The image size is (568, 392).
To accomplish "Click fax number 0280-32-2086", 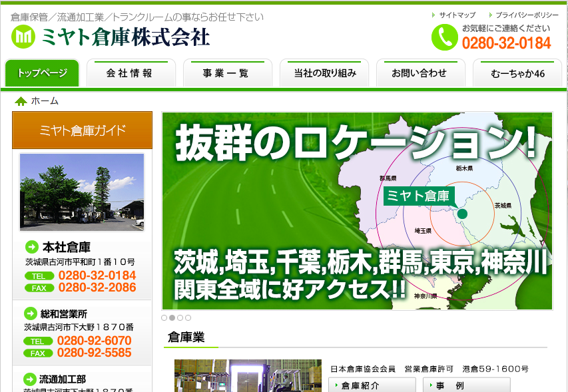I will pos(97,288).
